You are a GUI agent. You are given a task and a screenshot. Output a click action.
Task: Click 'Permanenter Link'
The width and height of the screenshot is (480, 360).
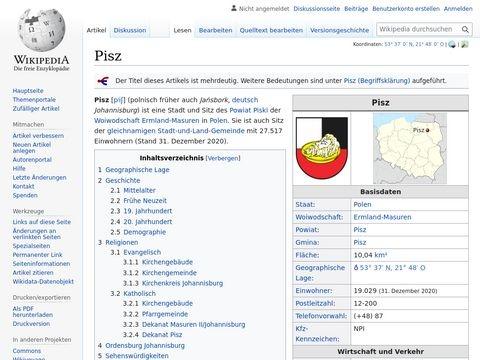[x=37, y=255]
